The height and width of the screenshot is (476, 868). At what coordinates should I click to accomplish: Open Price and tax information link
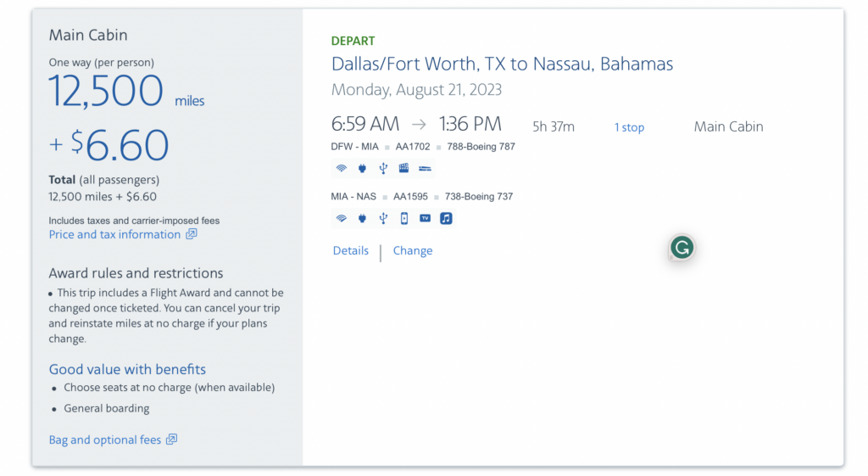114,234
